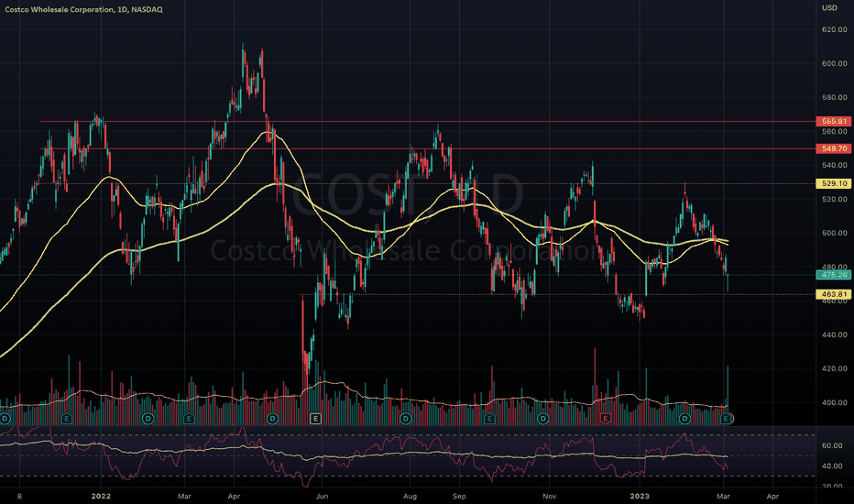Click the dividend marker left of the 2022 label

click(5, 419)
